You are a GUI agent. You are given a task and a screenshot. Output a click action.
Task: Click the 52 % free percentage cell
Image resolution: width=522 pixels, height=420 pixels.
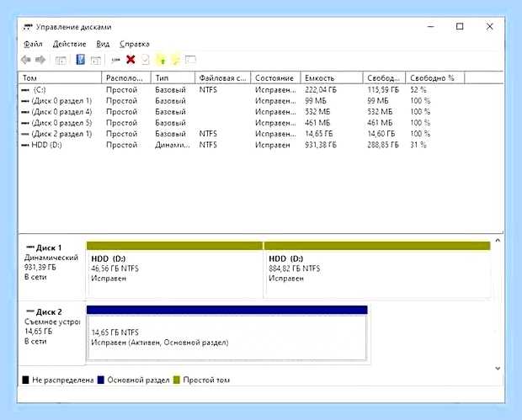(418, 90)
